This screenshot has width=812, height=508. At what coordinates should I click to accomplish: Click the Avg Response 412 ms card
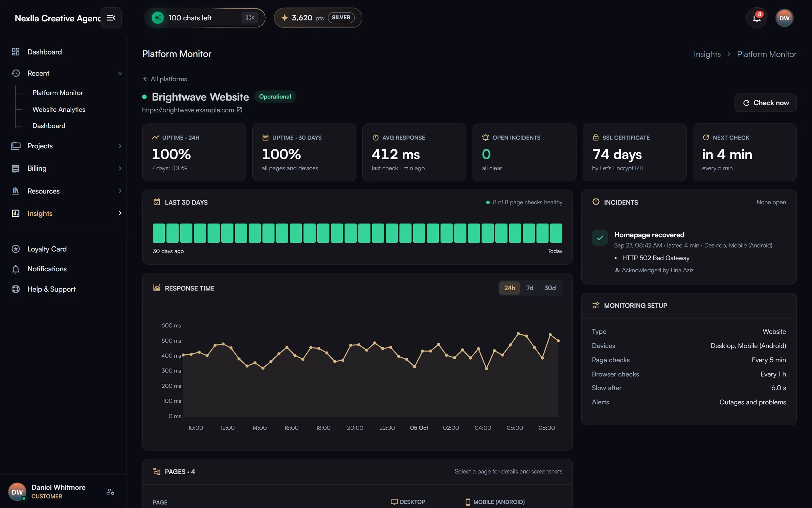tap(414, 152)
